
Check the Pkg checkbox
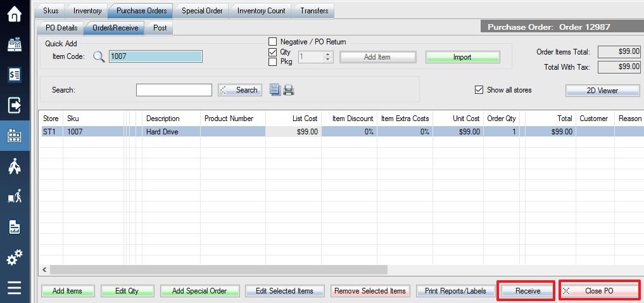pyautogui.click(x=272, y=62)
